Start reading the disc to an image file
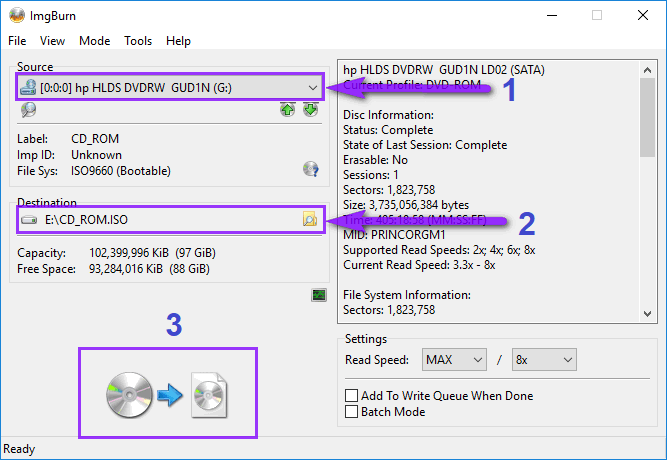Viewport: 667px width, 460px height. (x=167, y=394)
